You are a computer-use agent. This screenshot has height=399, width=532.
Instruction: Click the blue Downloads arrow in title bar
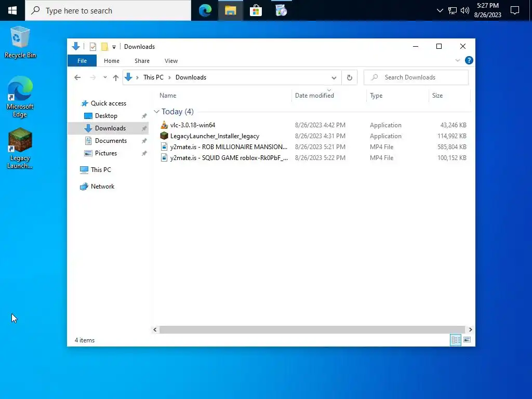pos(76,46)
